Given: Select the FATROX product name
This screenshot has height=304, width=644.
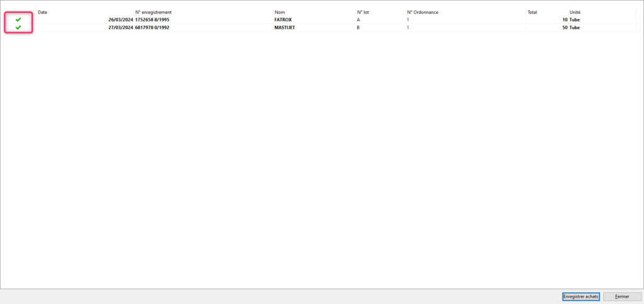Looking at the screenshot, I should point(284,20).
